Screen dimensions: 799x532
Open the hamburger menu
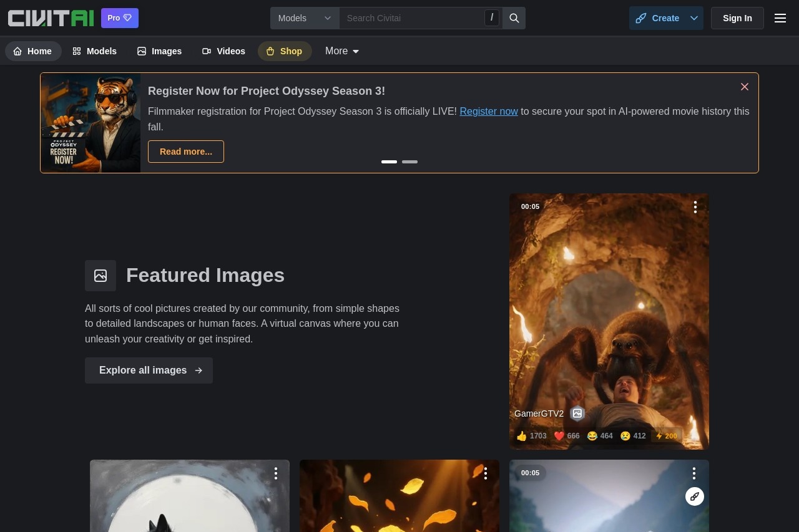click(780, 18)
